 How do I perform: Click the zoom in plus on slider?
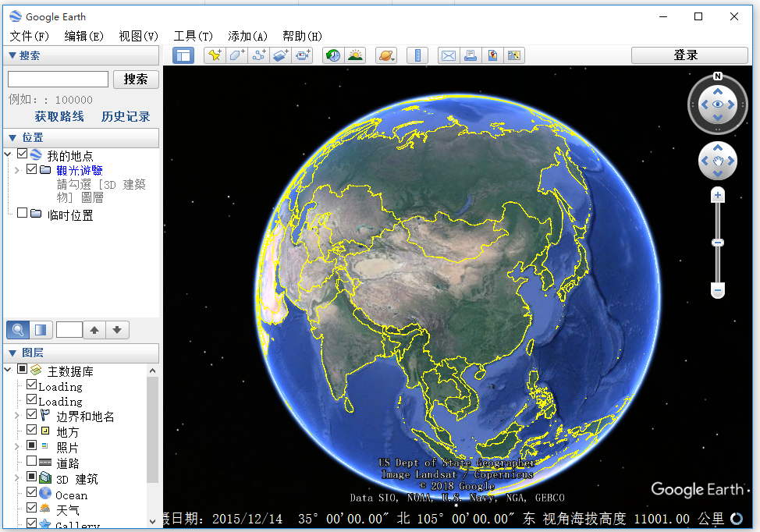(718, 195)
